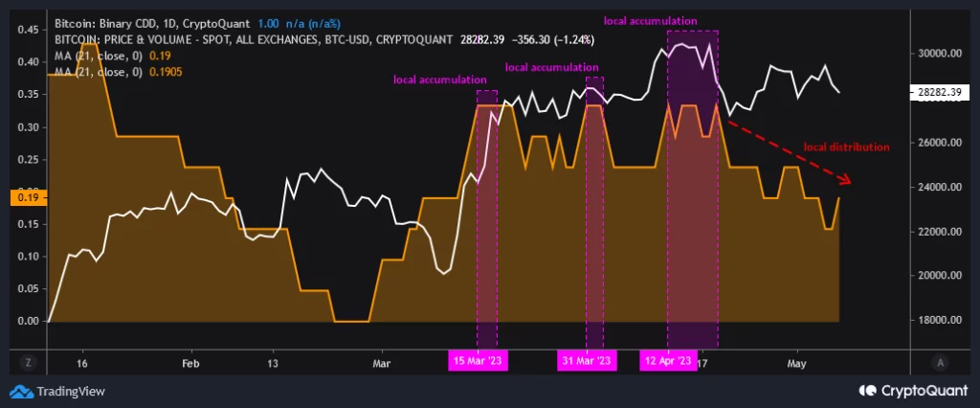Click the middle local accumulation label
The height and width of the screenshot is (408, 980).
point(551,67)
